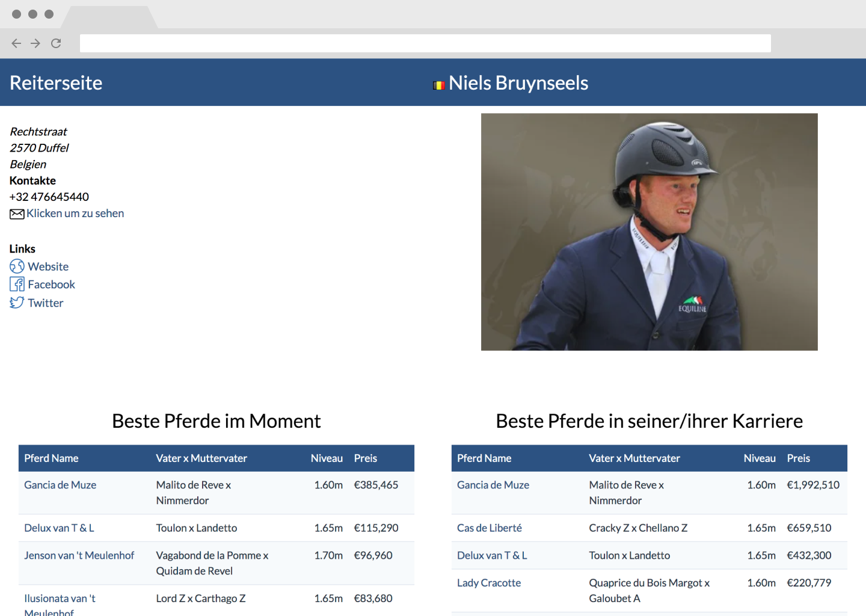
Task: Click the browser forward arrow
Action: point(35,43)
